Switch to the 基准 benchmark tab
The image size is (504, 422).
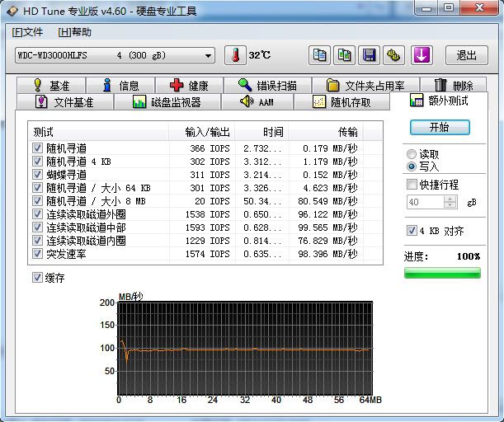51,85
